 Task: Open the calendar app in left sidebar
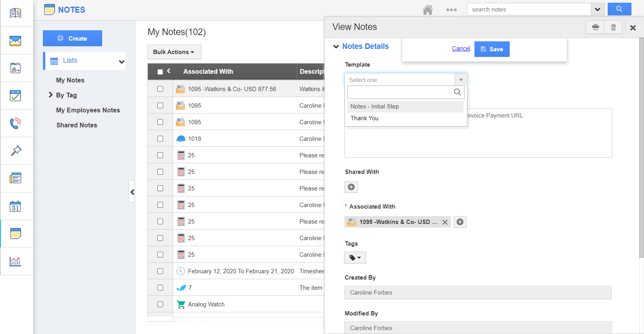click(15, 206)
